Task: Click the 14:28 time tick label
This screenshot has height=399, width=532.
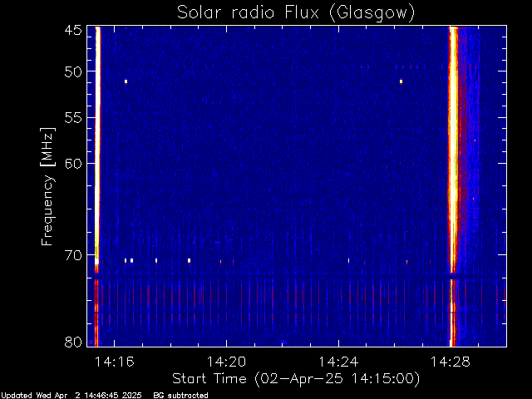Action: click(451, 362)
